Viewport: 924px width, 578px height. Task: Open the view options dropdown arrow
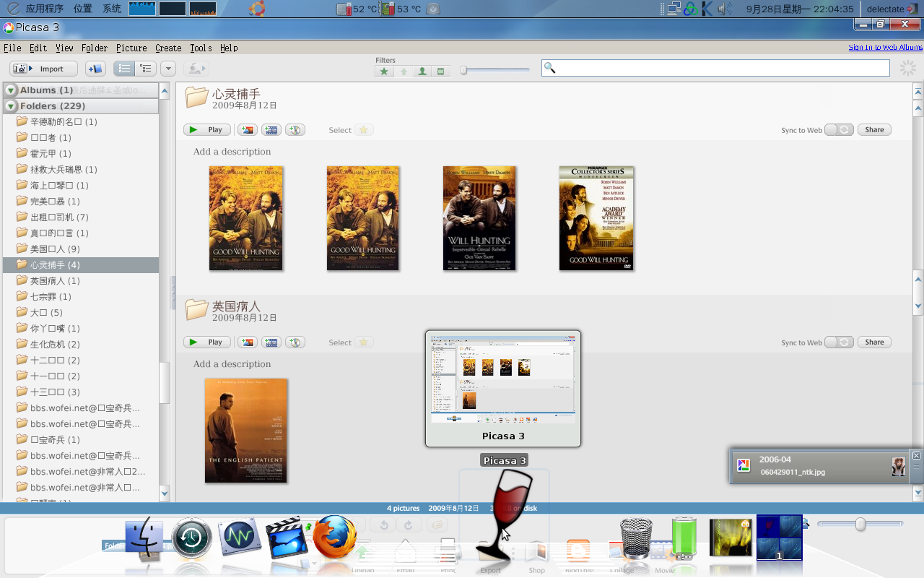coord(168,69)
